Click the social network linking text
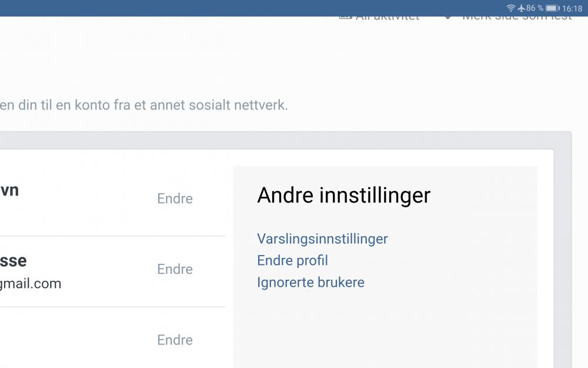 [143, 105]
